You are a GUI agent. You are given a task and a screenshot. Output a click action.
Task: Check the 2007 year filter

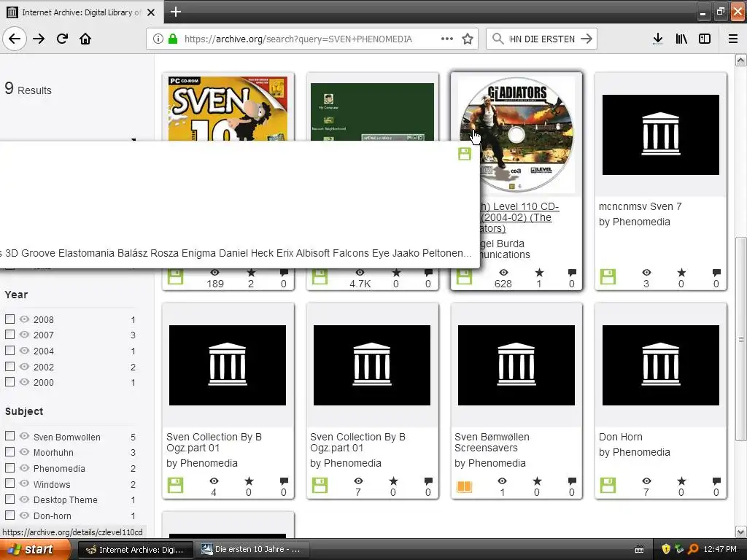[x=9, y=334]
